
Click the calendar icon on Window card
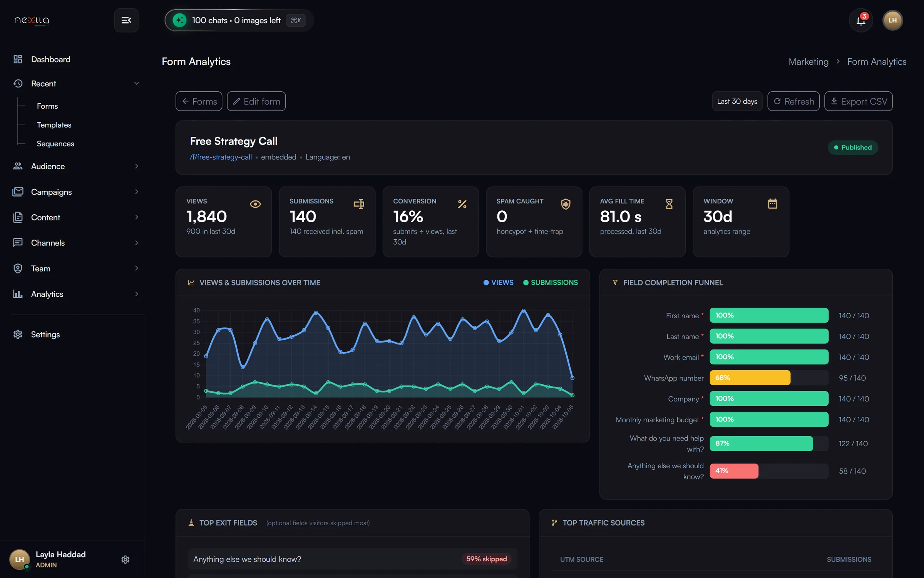[773, 203]
